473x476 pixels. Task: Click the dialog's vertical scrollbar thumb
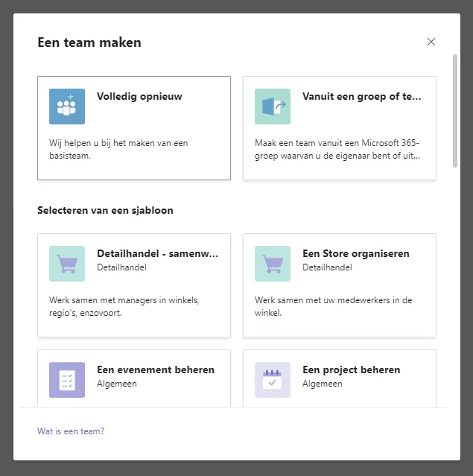454,110
